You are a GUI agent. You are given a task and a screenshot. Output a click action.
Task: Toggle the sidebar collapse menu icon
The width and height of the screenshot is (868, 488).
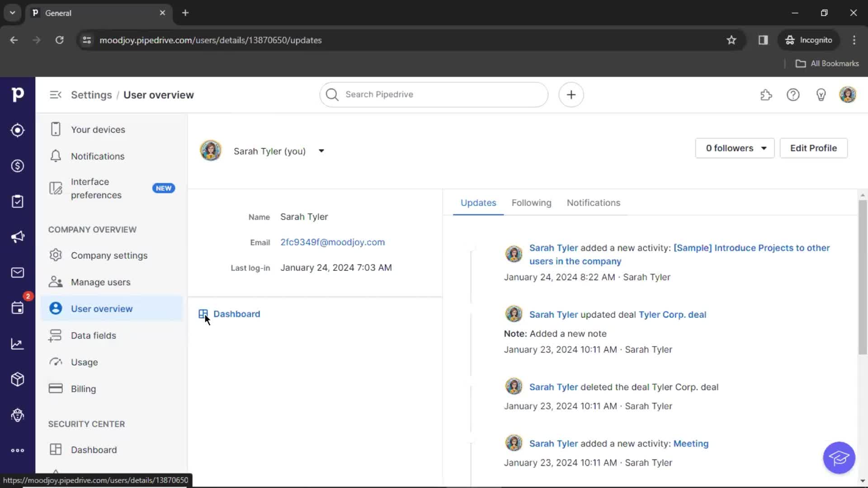click(x=56, y=95)
